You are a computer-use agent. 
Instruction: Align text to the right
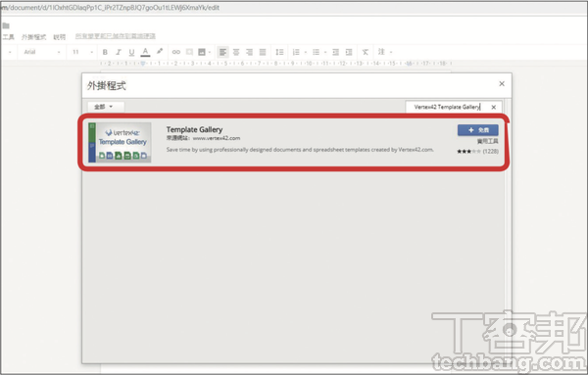249,52
